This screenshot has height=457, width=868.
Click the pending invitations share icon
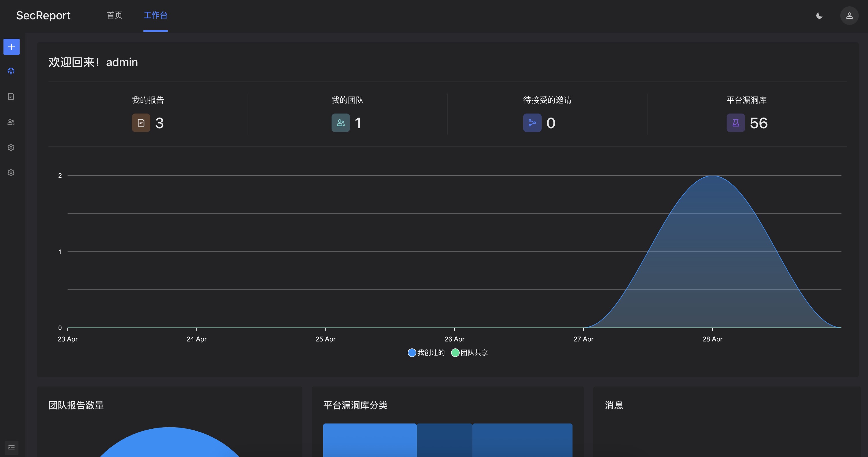pos(532,123)
